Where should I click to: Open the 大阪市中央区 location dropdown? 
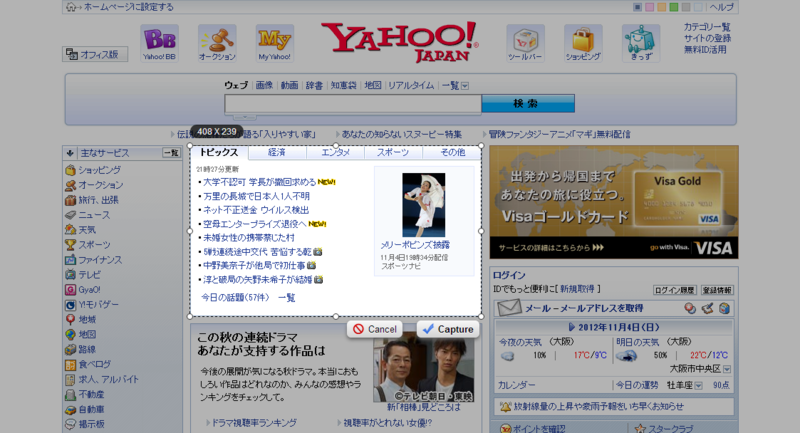coord(727,369)
